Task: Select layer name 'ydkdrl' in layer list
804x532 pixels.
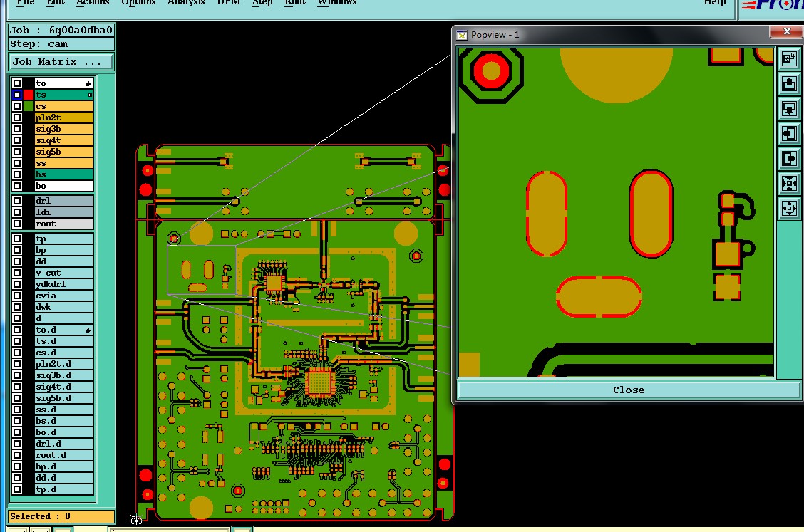Action: (x=63, y=284)
